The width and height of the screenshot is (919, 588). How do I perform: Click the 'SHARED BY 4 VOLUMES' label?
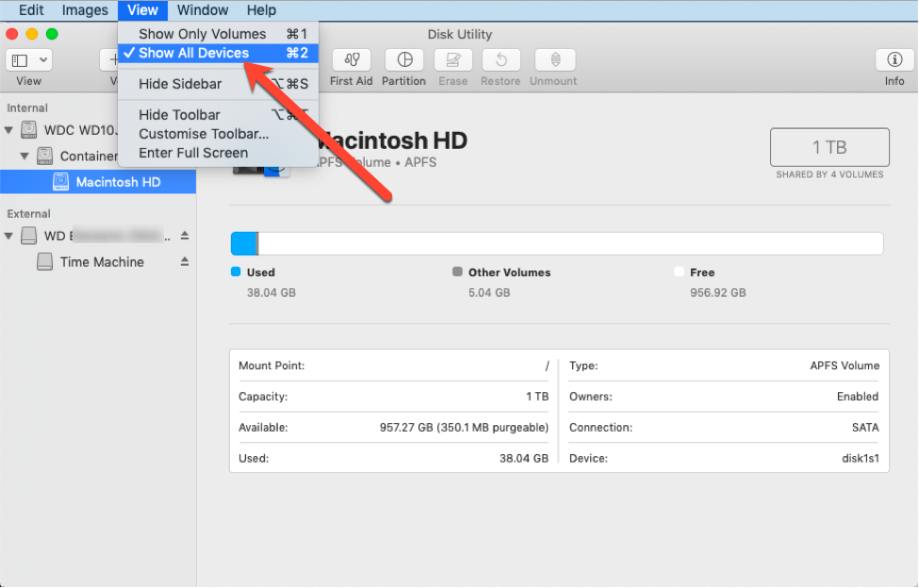[x=829, y=174]
